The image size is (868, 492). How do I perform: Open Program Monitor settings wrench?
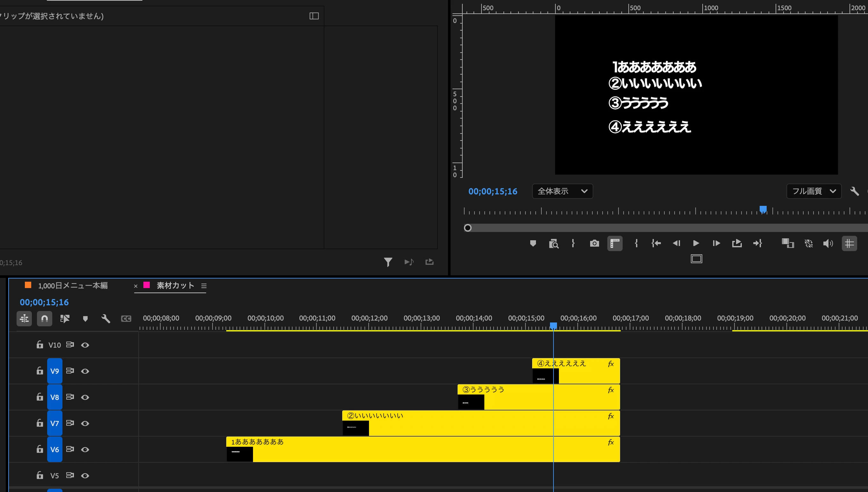click(855, 191)
